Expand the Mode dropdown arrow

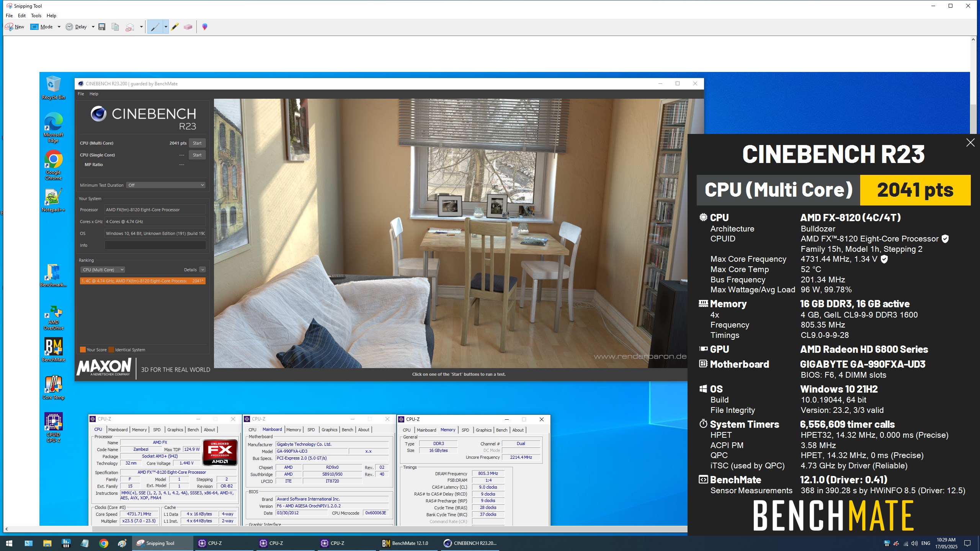coord(59,27)
